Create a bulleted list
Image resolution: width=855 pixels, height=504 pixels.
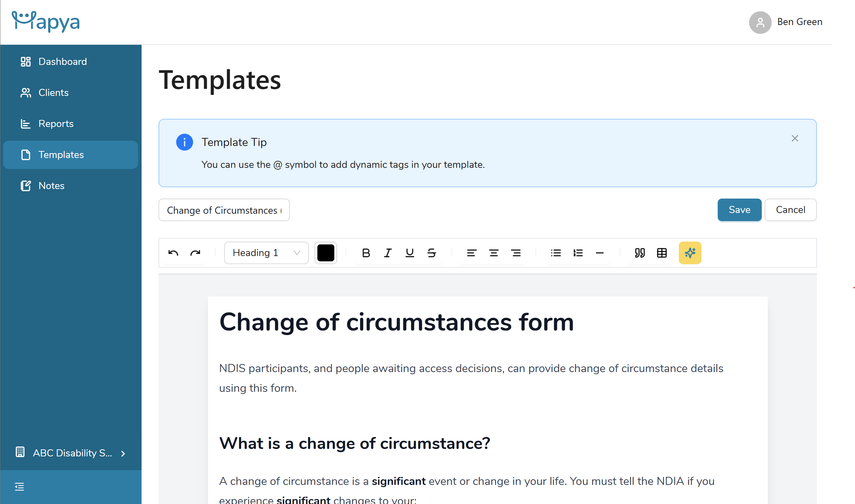click(x=556, y=253)
